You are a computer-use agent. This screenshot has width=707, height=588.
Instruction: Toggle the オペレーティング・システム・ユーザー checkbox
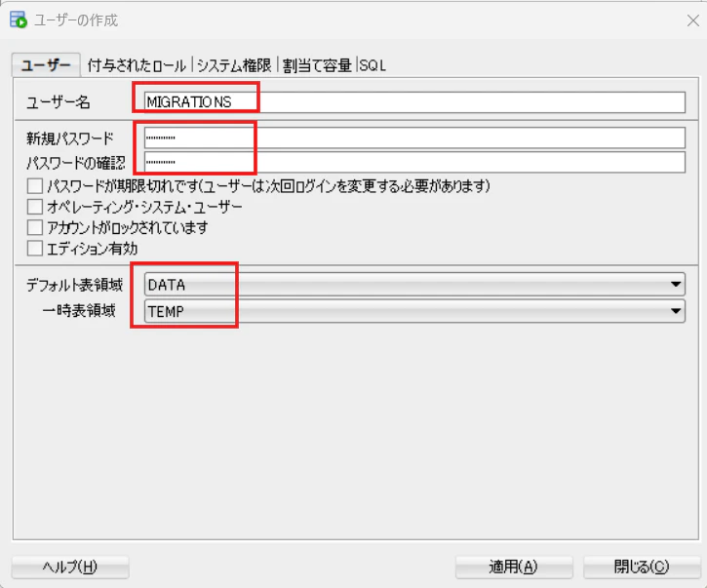(35, 207)
